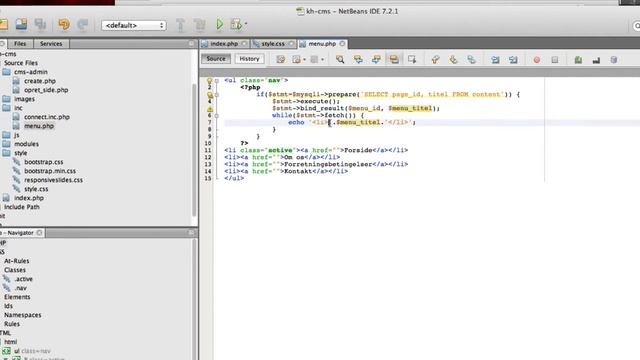Click Find Previous Occurrence icon
640x360 pixels.
[358, 60]
